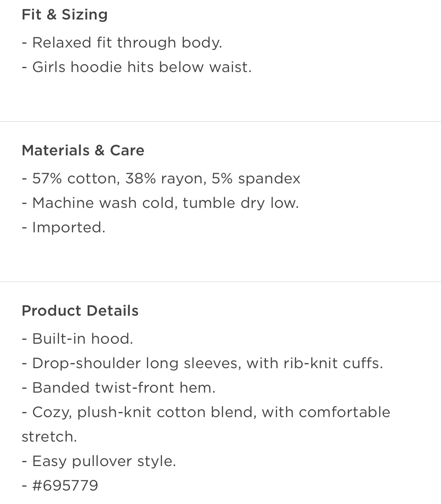Click the word 'stretch.' on wrapped line
The height and width of the screenshot is (504, 441).
(49, 437)
